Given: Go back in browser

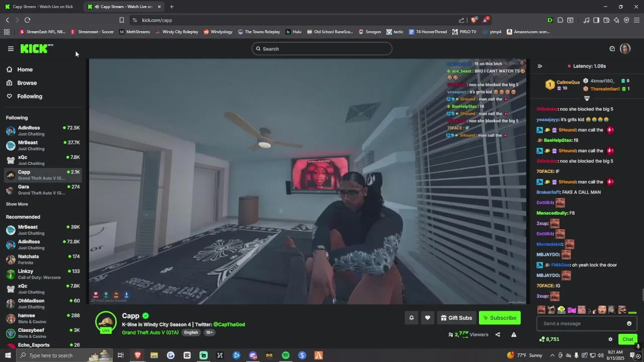Looking at the screenshot, I should click(x=8, y=20).
